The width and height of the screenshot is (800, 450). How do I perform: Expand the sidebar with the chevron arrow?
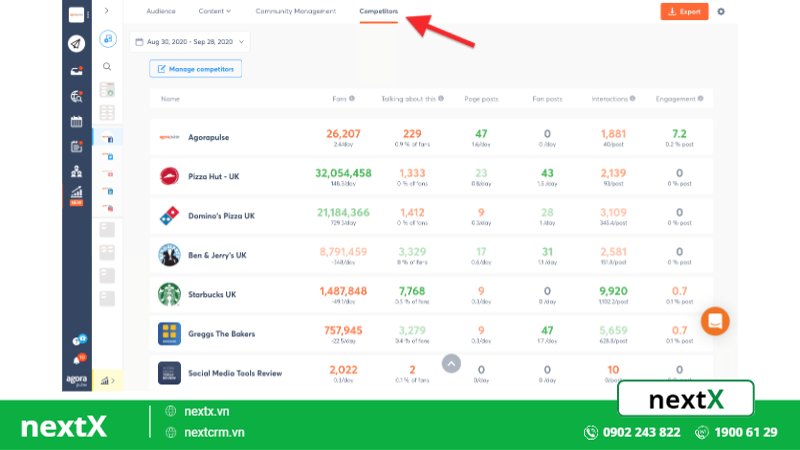pos(107,11)
